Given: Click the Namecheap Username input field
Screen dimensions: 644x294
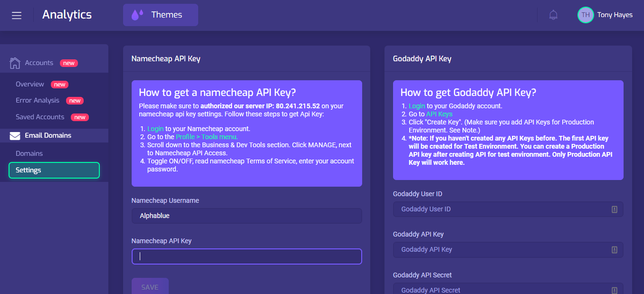Looking at the screenshot, I should coord(247,216).
